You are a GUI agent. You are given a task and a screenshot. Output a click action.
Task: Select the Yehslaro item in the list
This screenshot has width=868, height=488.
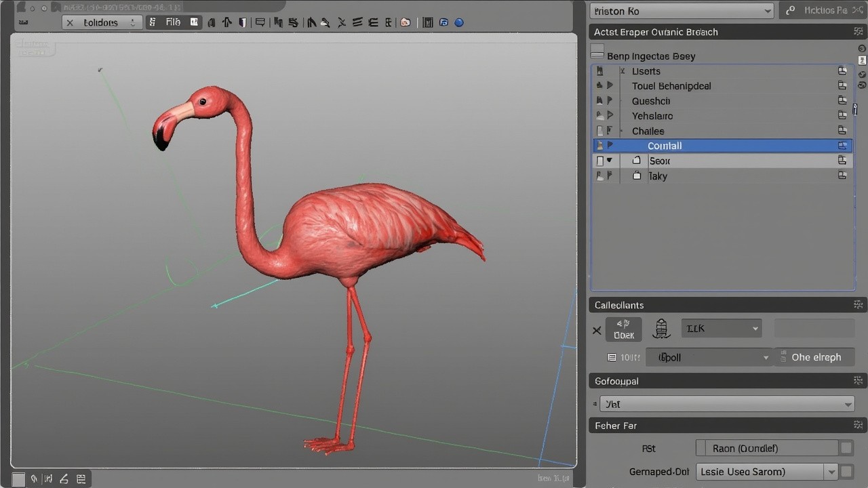tap(652, 116)
